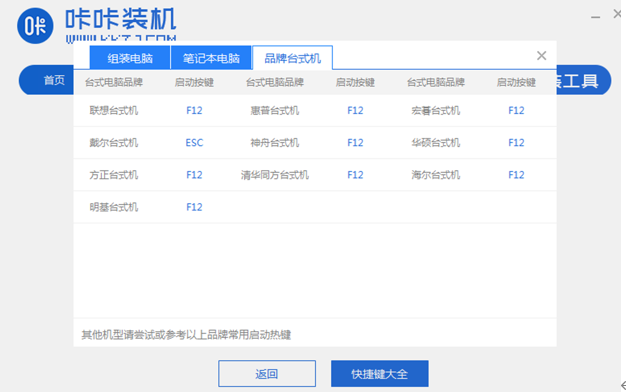Close the 咔咔装机 application window

tap(618, 14)
